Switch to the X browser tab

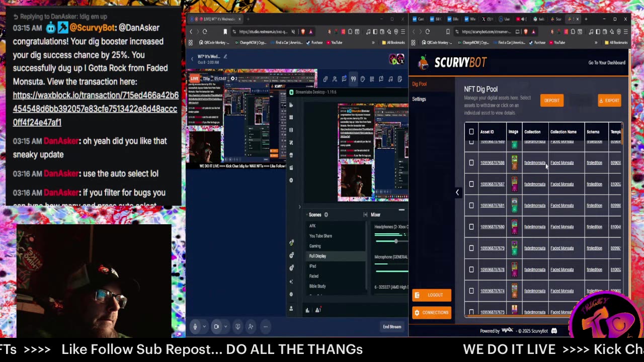487,19
